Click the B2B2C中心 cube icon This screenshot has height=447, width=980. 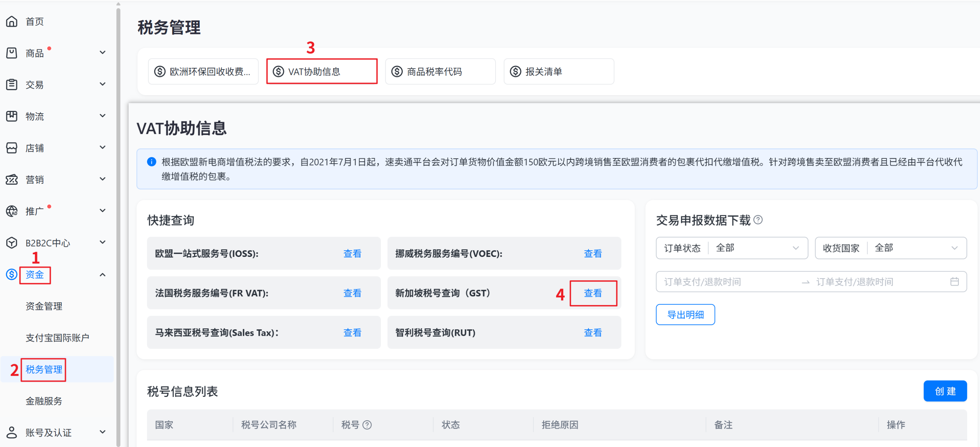click(11, 242)
